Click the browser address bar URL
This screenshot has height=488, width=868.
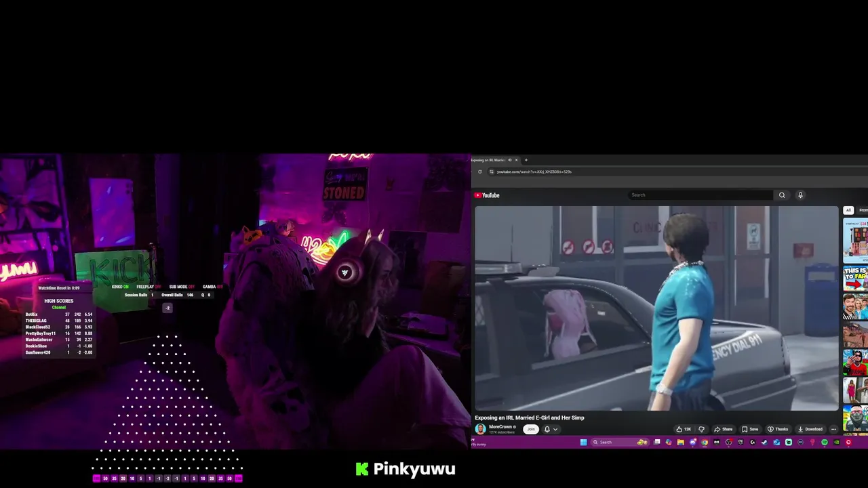coord(534,171)
